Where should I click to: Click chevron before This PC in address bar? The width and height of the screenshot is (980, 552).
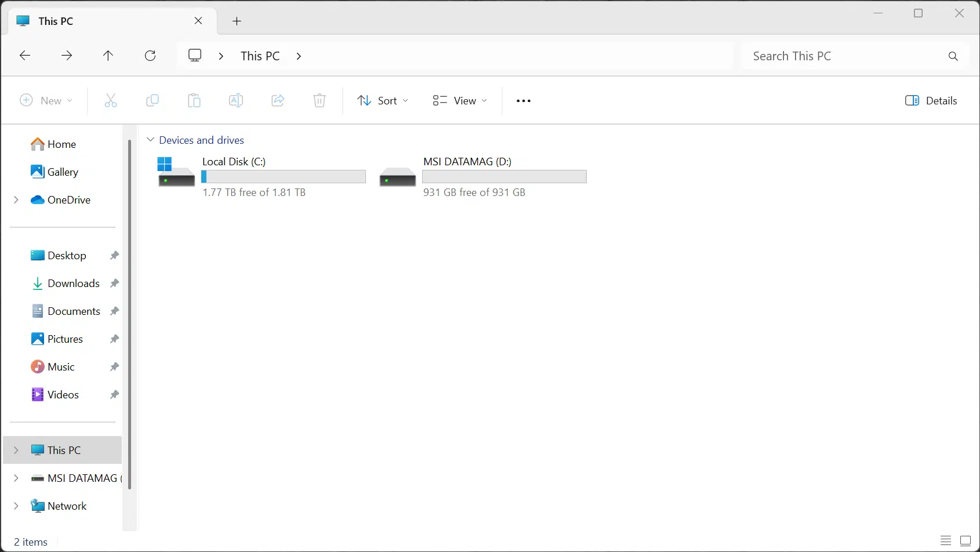click(x=221, y=56)
